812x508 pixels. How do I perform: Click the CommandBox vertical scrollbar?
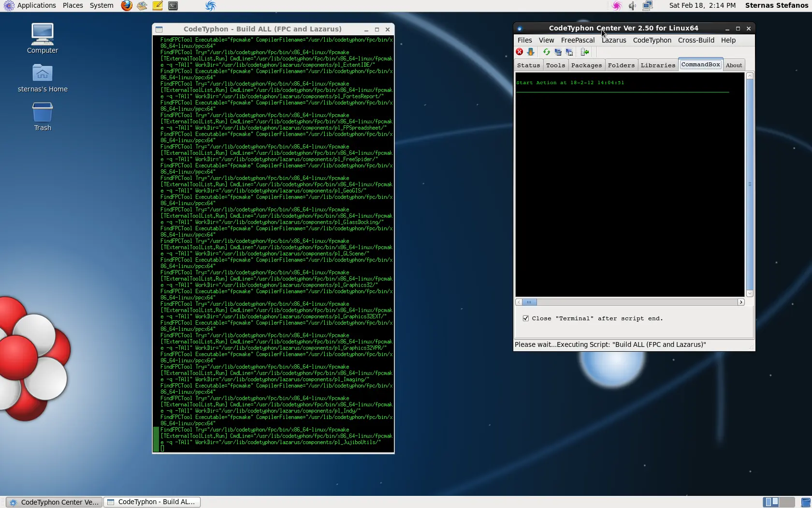(750, 184)
